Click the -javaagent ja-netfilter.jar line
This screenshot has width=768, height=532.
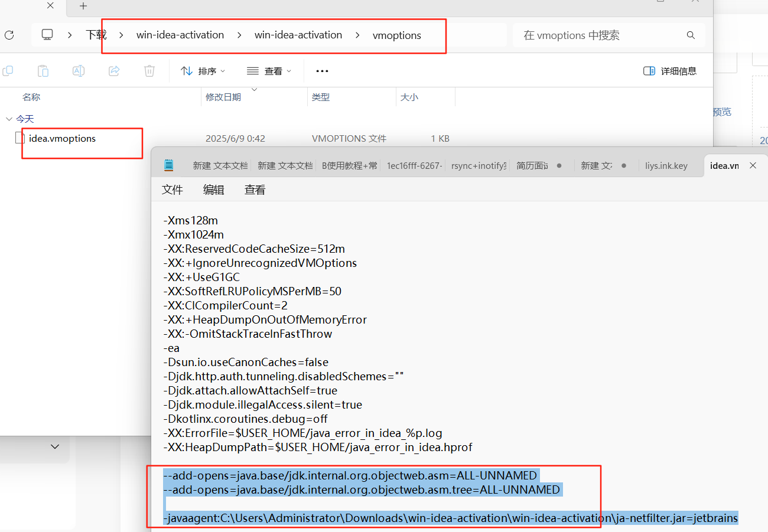451,518
